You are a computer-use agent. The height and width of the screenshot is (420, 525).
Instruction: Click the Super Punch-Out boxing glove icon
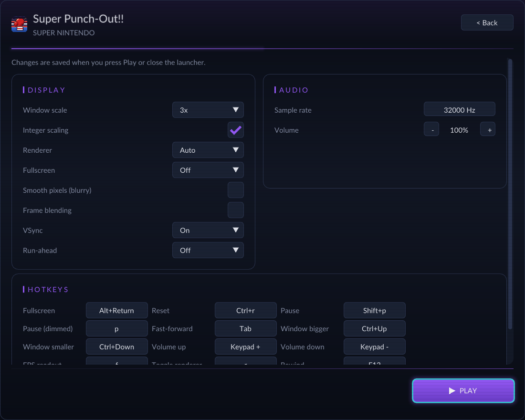[20, 24]
